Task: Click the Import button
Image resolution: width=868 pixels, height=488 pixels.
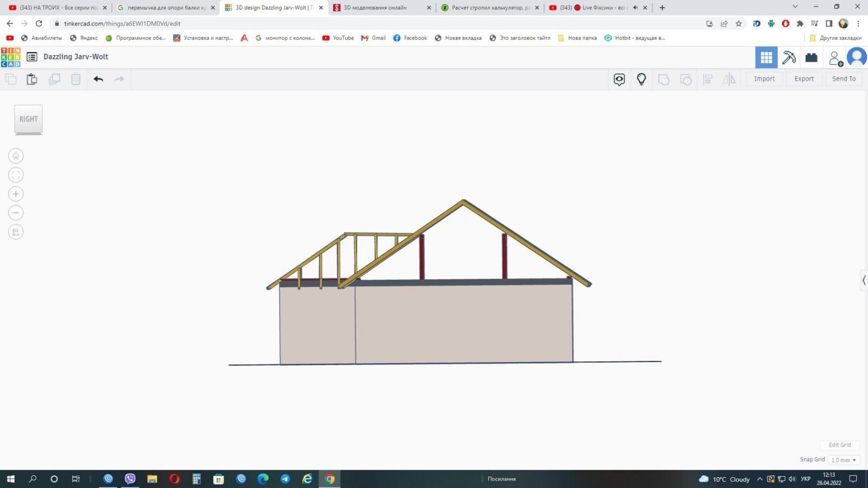Action: (x=764, y=79)
